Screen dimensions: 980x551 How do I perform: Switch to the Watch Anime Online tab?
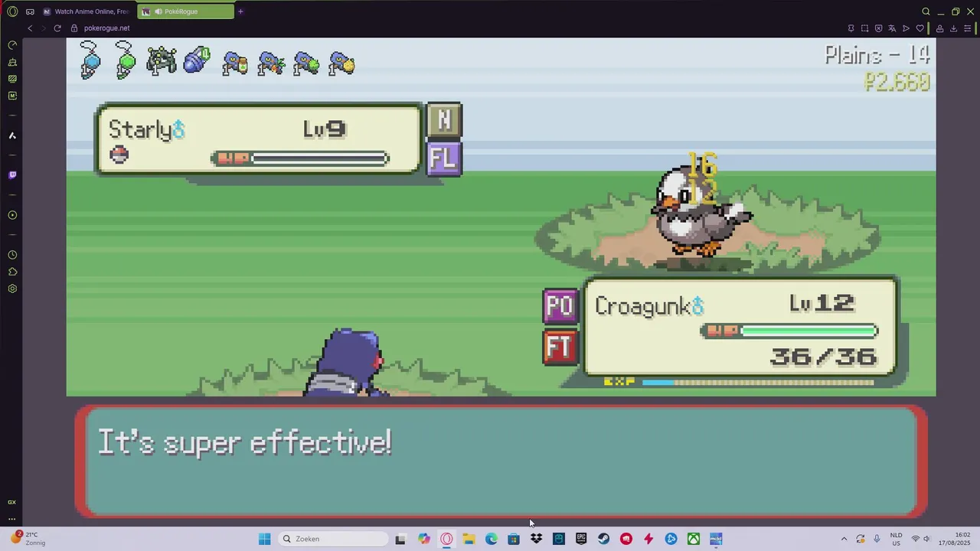tap(89, 11)
